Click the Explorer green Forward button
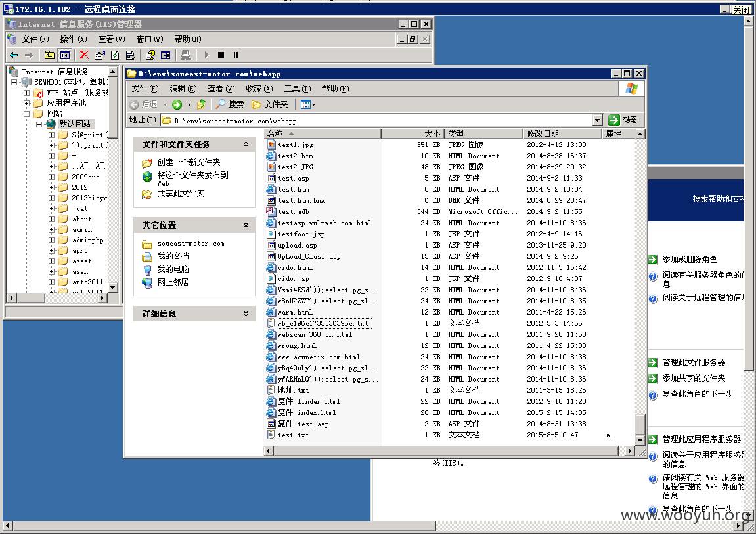 click(x=177, y=104)
